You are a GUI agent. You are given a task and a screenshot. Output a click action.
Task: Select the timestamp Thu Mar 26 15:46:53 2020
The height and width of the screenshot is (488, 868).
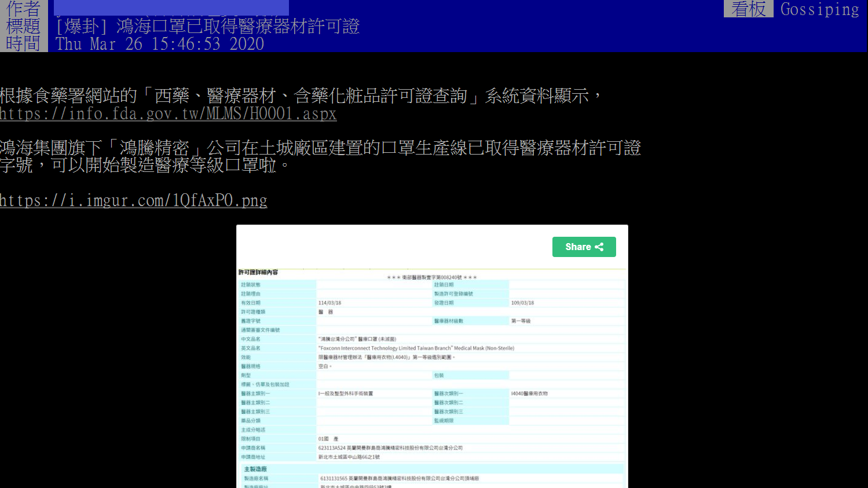[160, 43]
